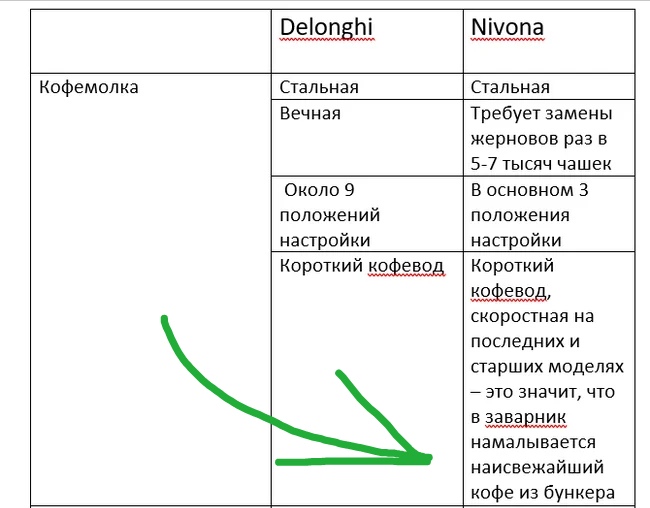The height and width of the screenshot is (508, 650).
Task: Click the word заварник in Nivona cell
Action: 526,417
